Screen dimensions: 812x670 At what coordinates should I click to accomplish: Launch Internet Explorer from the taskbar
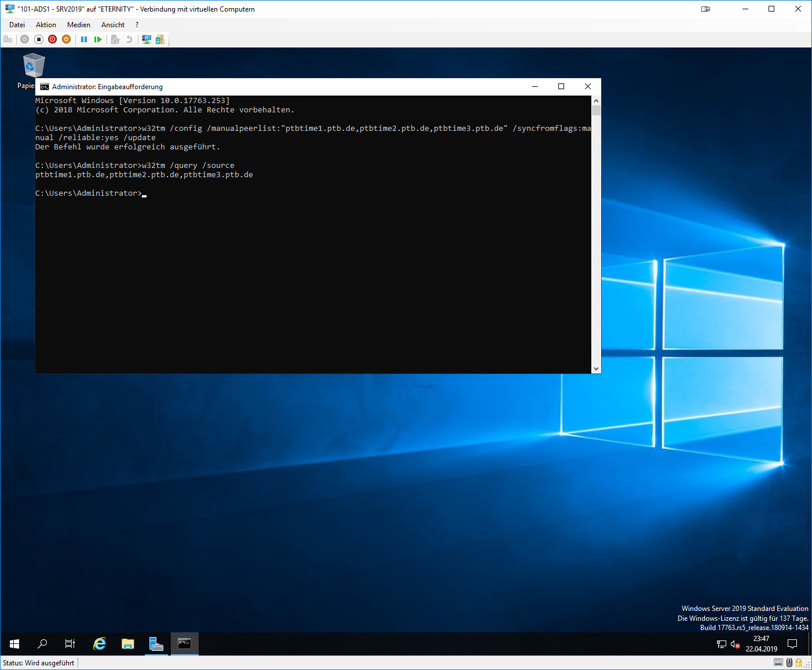(x=100, y=644)
